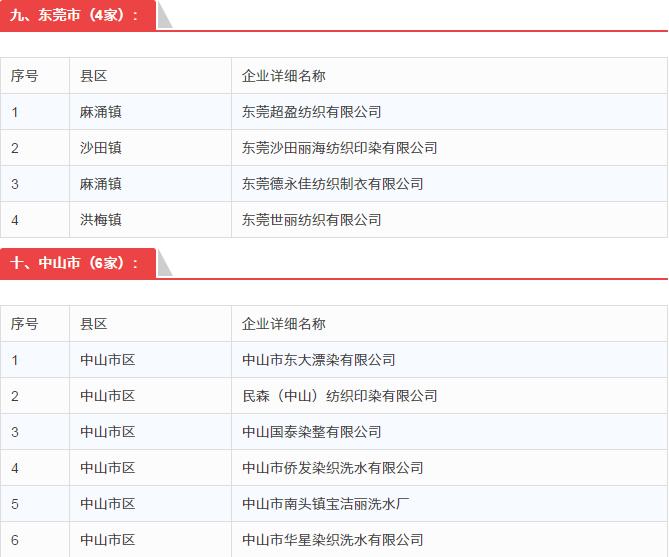Click 中山市侨发染织洗水有限公司 entry

click(x=332, y=468)
